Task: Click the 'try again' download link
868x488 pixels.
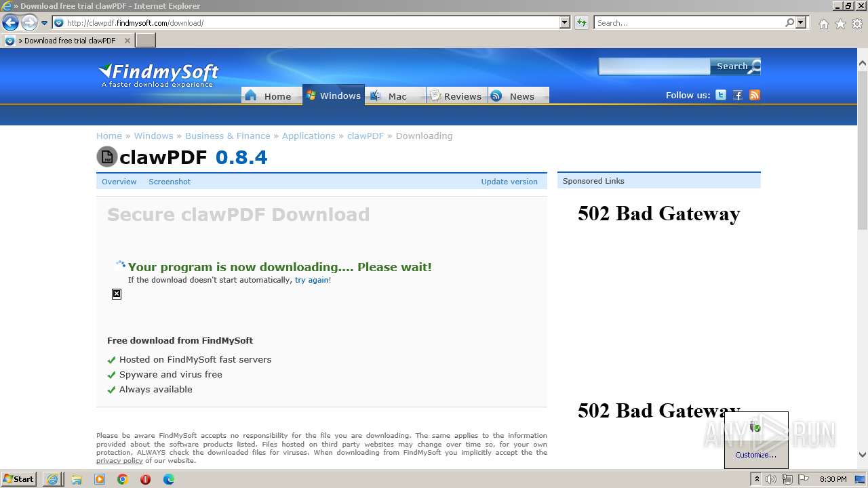Action: pyautogui.click(x=312, y=280)
